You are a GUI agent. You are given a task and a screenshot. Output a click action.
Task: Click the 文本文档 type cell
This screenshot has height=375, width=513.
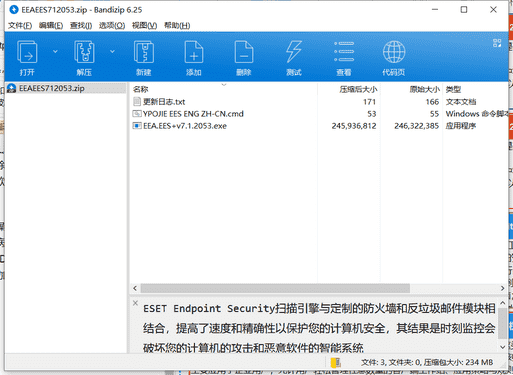click(461, 102)
